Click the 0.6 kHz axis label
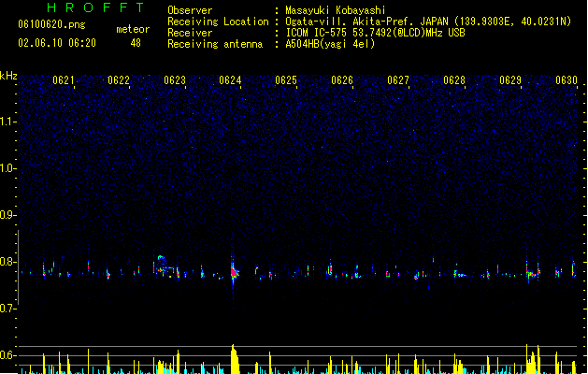 point(8,355)
